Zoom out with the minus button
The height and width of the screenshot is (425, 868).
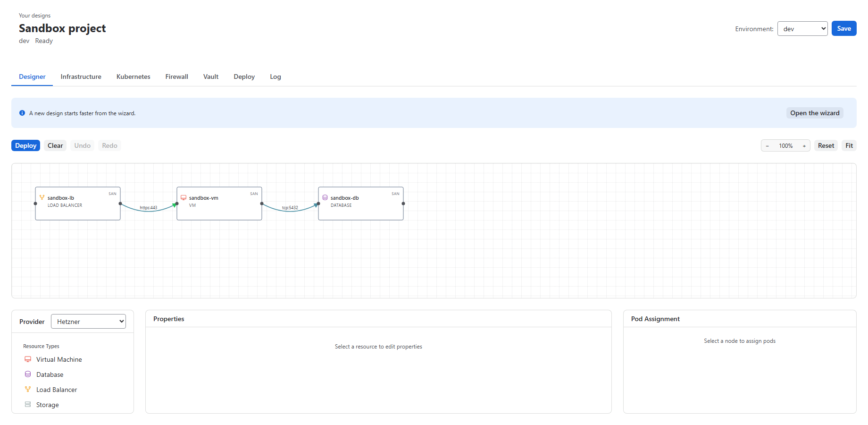[768, 146]
